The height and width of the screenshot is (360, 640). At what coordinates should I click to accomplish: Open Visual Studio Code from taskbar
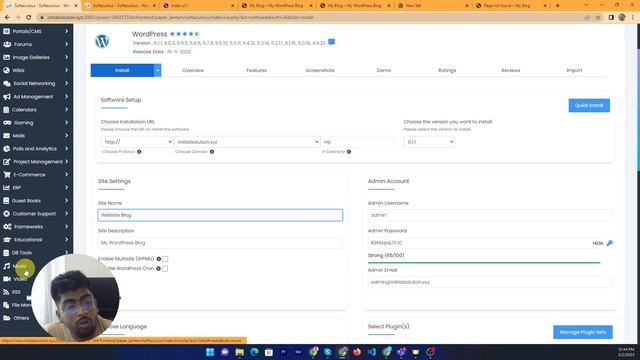371,352
